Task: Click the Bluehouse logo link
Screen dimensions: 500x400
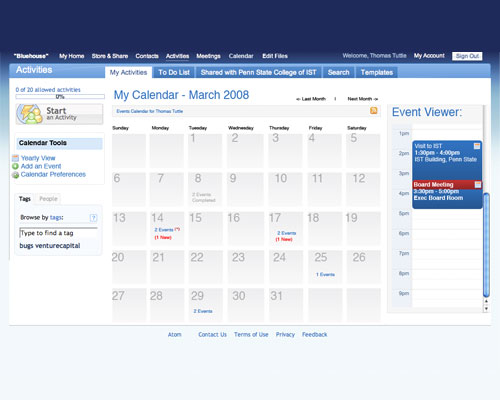Action: tap(31, 56)
